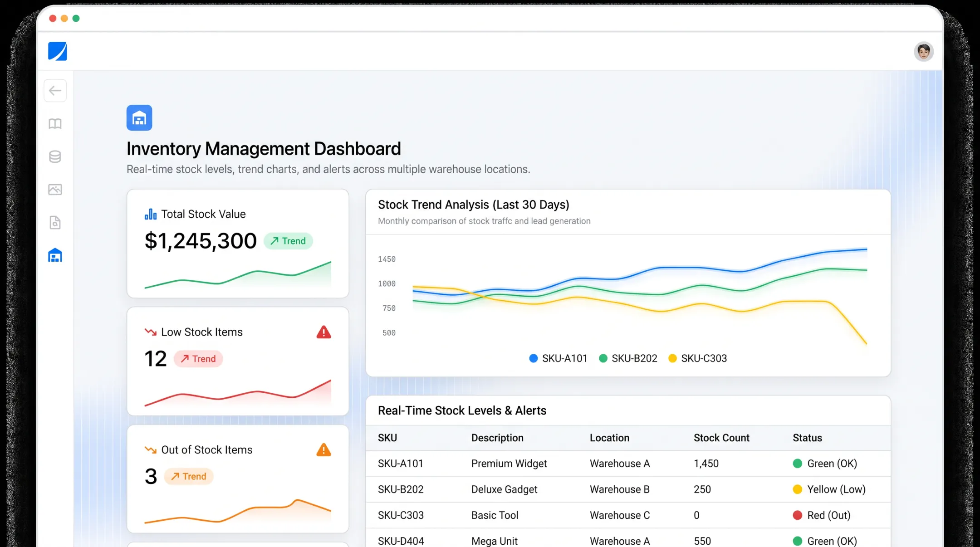The height and width of the screenshot is (547, 980).
Task: Click Mega Unit description
Action: pos(495,541)
